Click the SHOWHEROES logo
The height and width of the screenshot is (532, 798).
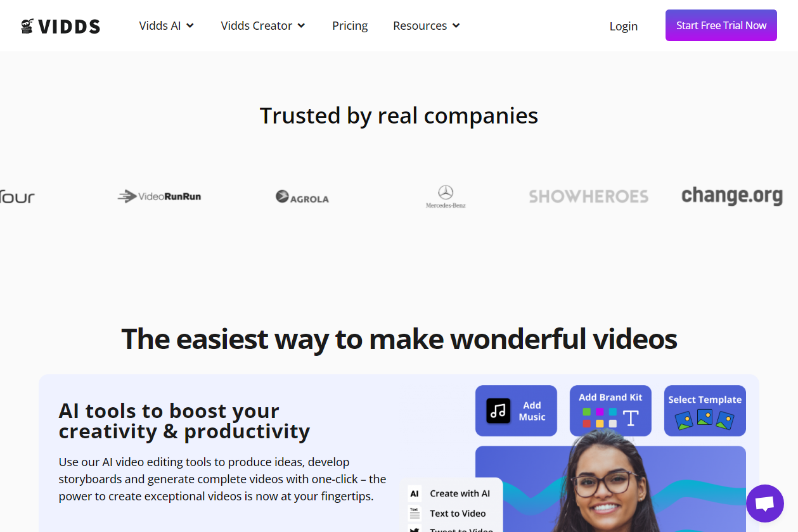coord(589,197)
